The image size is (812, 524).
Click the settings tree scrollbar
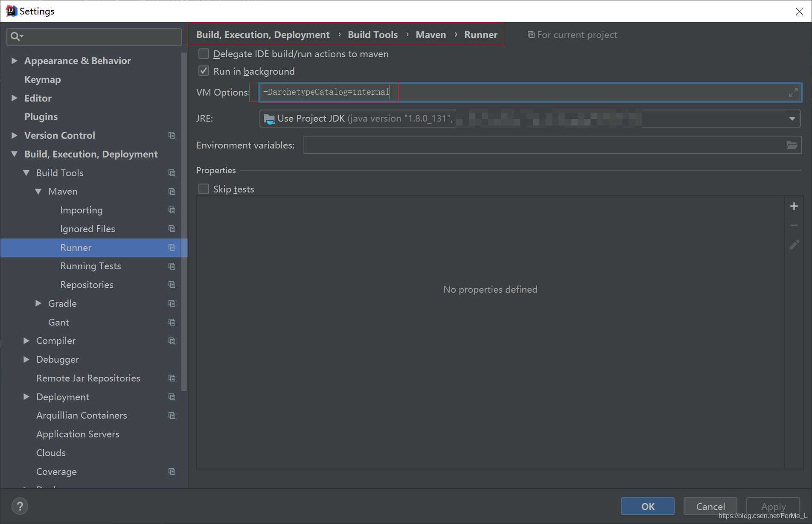pyautogui.click(x=184, y=222)
